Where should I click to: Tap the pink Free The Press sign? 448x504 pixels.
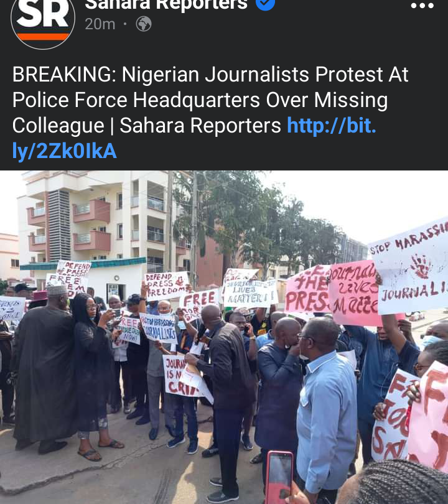(307, 289)
